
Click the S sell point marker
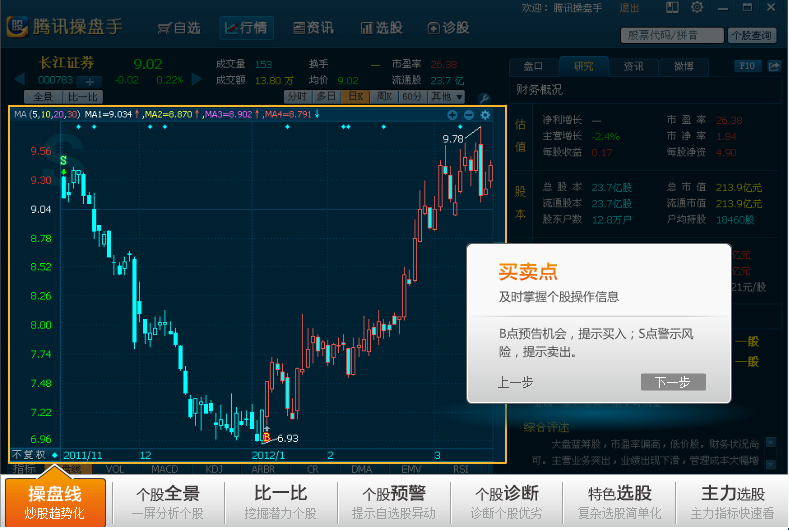(x=63, y=161)
